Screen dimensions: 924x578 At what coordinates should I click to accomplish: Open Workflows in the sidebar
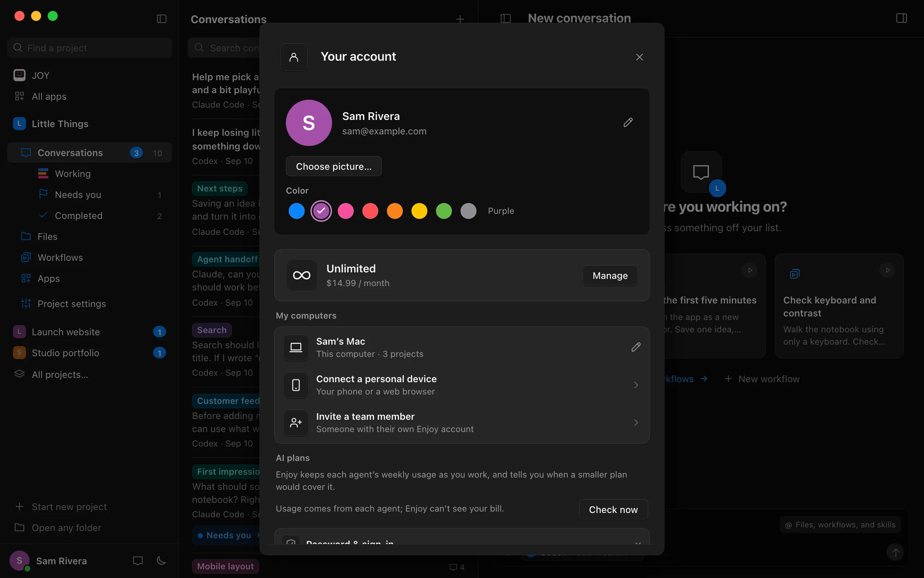90,257
